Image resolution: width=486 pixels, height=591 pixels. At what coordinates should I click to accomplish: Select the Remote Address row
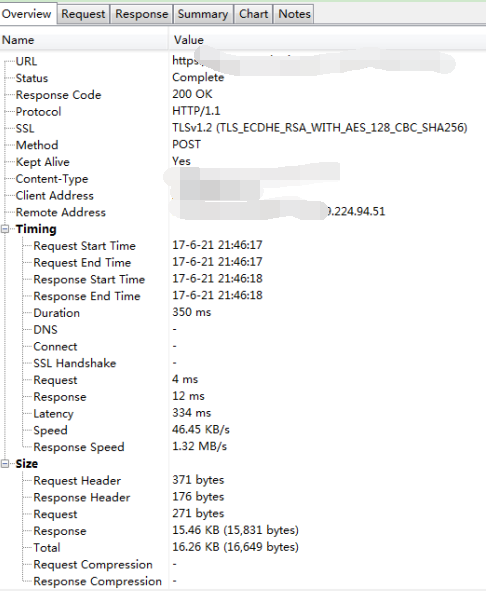coord(243,212)
